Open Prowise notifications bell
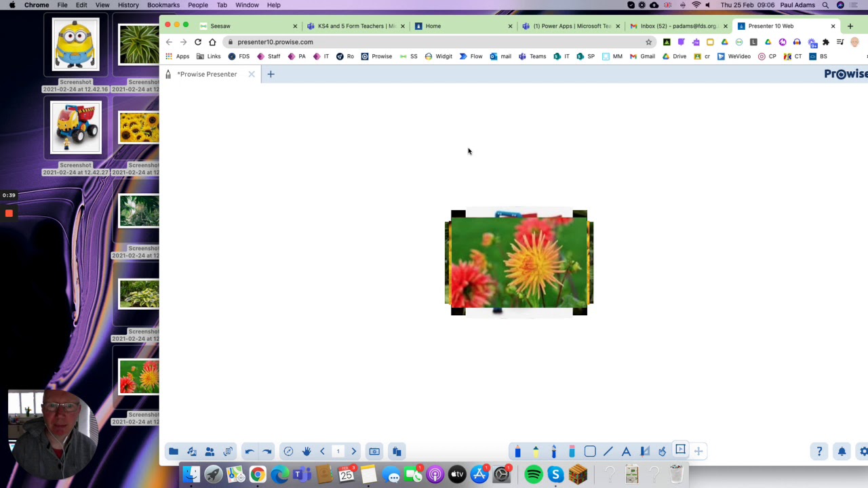 pyautogui.click(x=842, y=451)
